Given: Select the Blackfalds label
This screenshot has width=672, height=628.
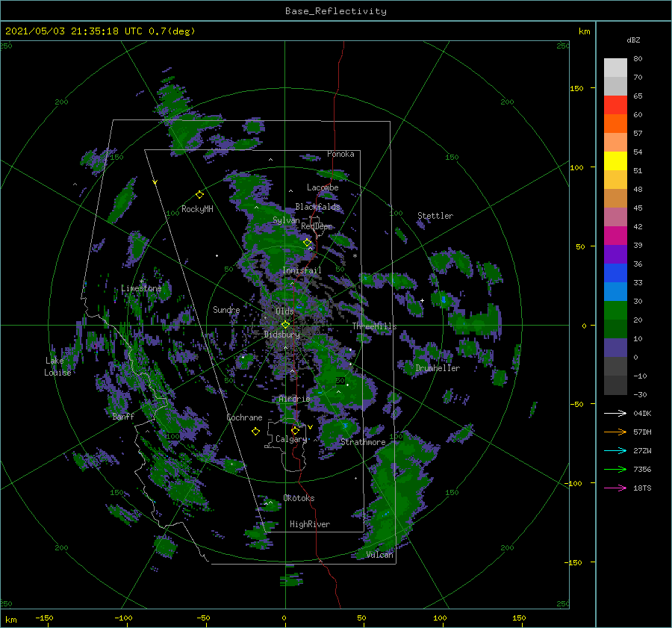Looking at the screenshot, I should tap(317, 207).
